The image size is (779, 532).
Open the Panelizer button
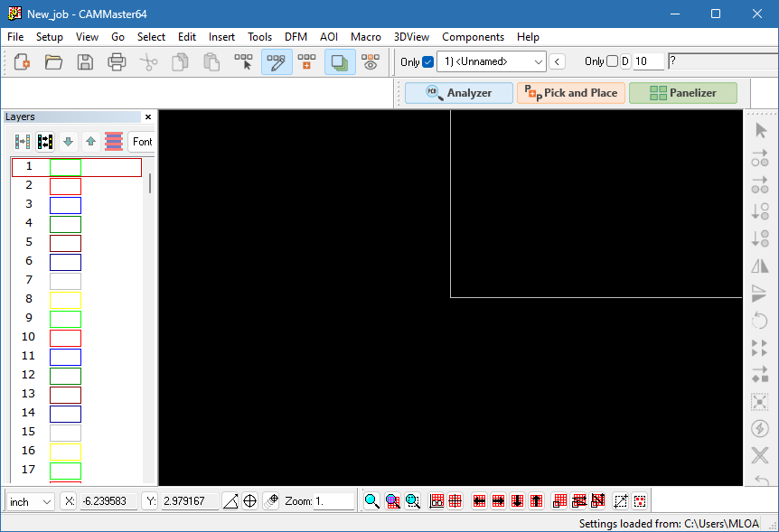683,93
